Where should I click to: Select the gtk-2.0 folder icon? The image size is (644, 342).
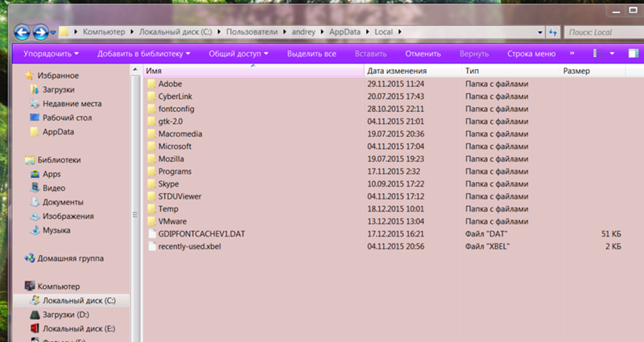click(x=151, y=122)
